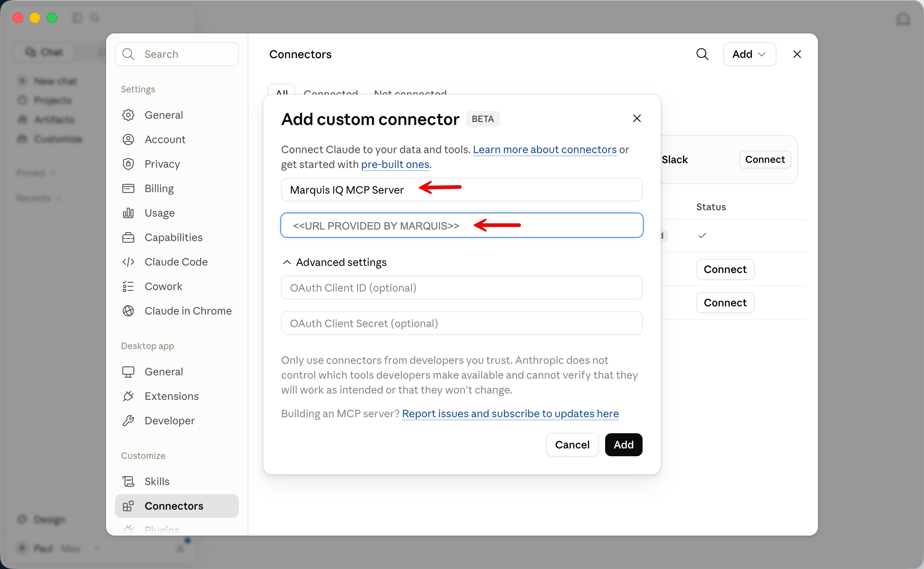Open the Privacy settings page
This screenshot has height=569, width=924.
[x=177, y=164]
